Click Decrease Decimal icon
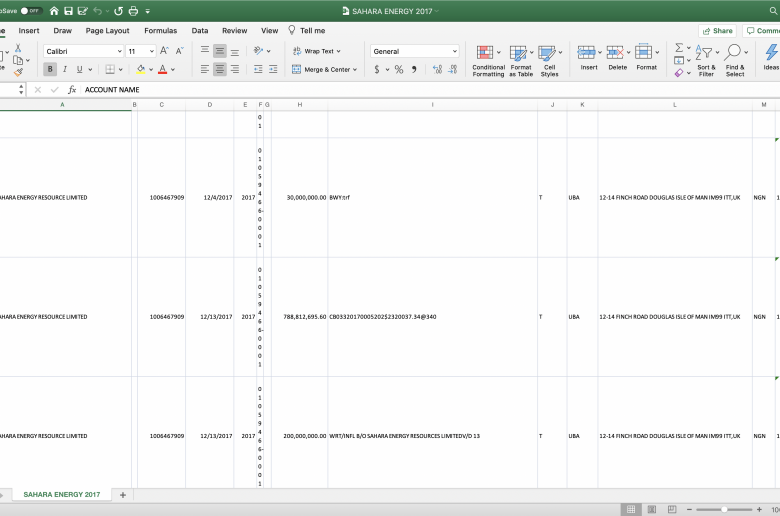 click(x=453, y=69)
